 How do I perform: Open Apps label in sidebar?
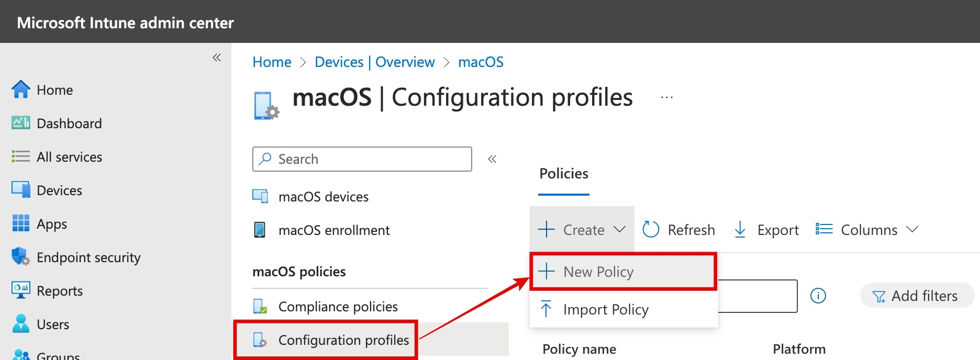[52, 224]
